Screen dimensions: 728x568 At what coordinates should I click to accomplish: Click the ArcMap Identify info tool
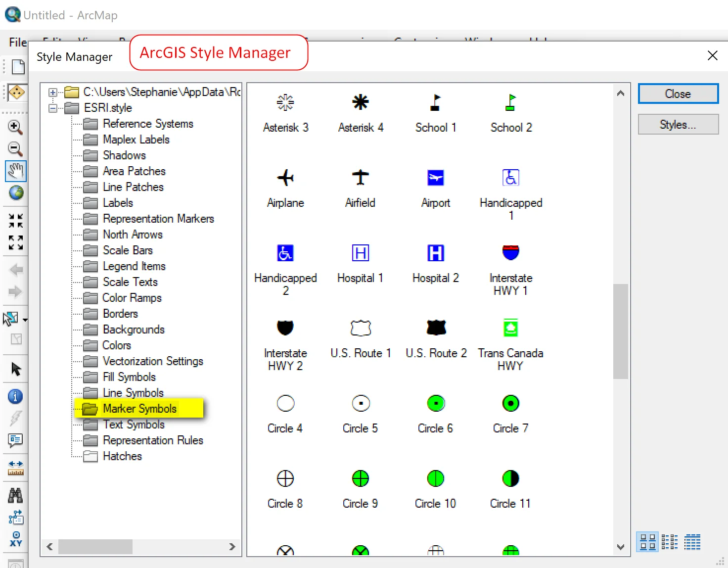click(15, 396)
